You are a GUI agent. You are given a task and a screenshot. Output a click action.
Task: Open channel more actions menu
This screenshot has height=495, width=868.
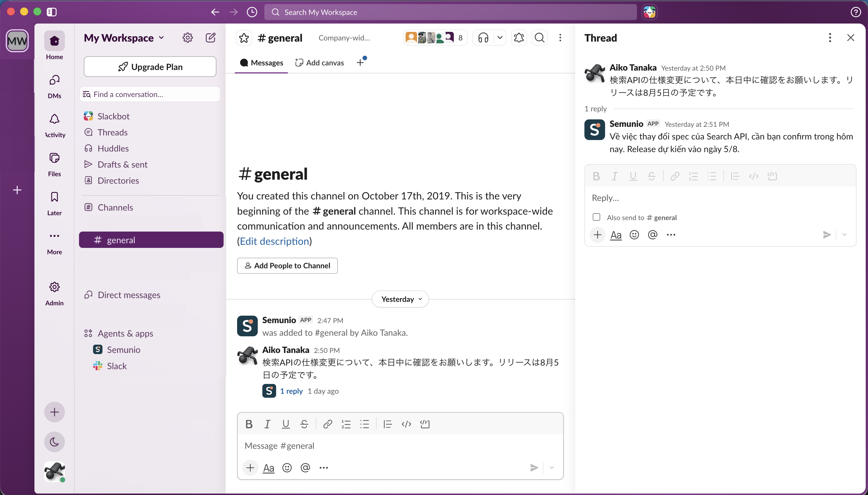point(560,38)
